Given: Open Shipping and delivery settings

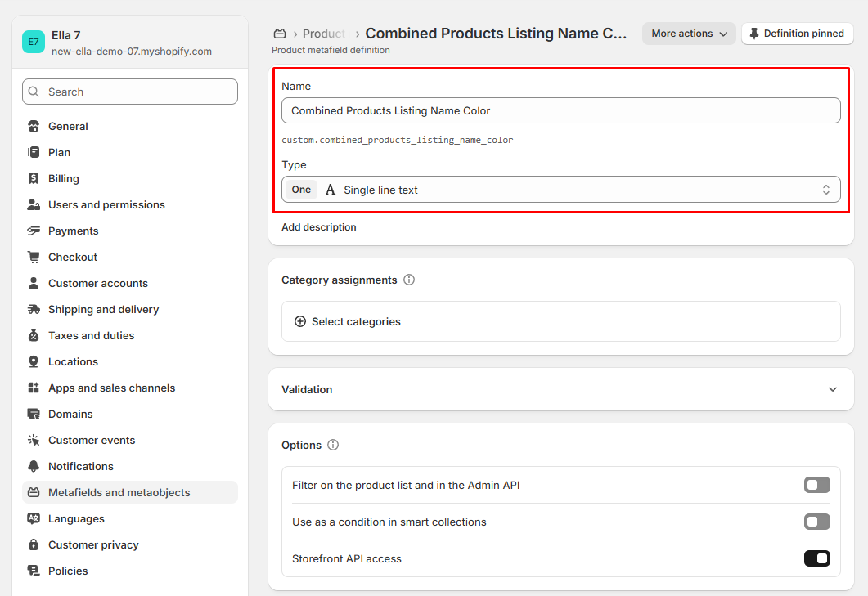Looking at the screenshot, I should pos(103,309).
